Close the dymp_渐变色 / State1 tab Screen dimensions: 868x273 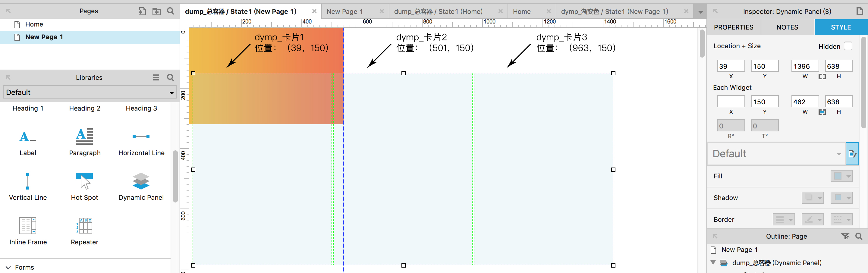point(686,11)
